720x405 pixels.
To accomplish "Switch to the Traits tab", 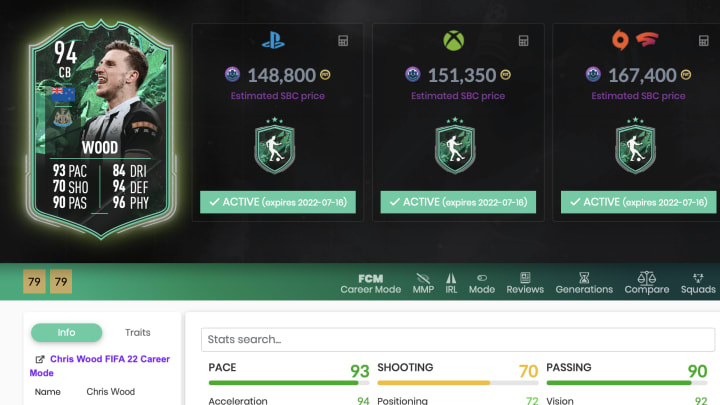I will pos(137,332).
